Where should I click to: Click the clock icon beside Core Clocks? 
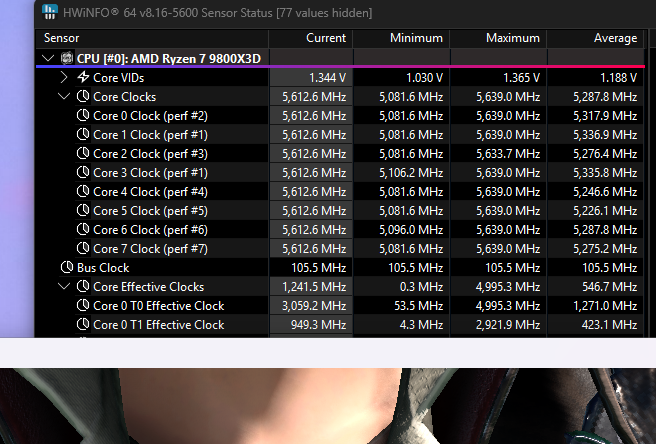[83, 97]
